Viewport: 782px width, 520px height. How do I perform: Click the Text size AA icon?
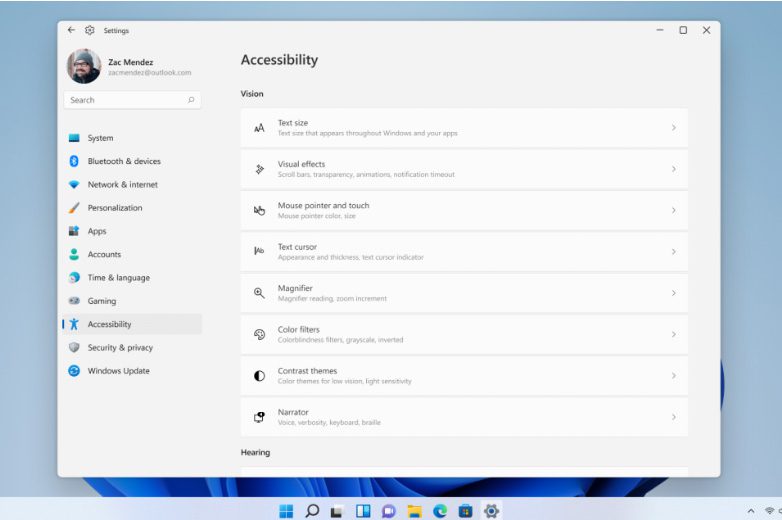click(x=259, y=128)
